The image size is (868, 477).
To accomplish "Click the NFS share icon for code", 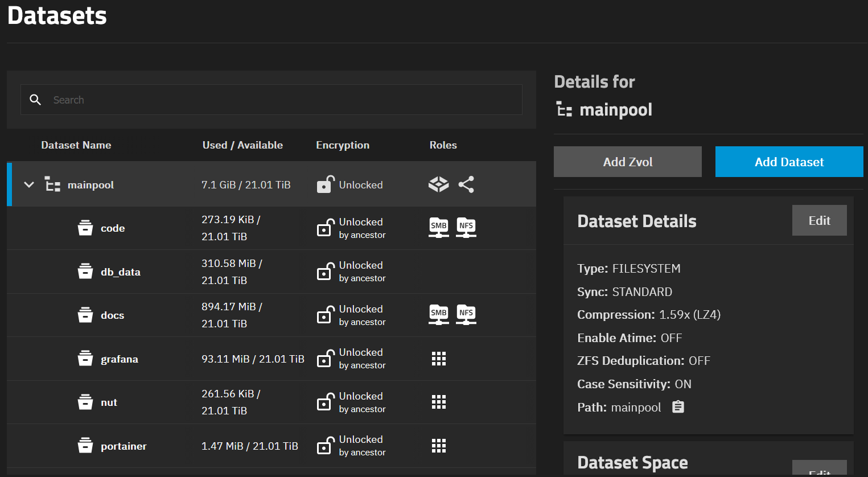I will 466,228.
